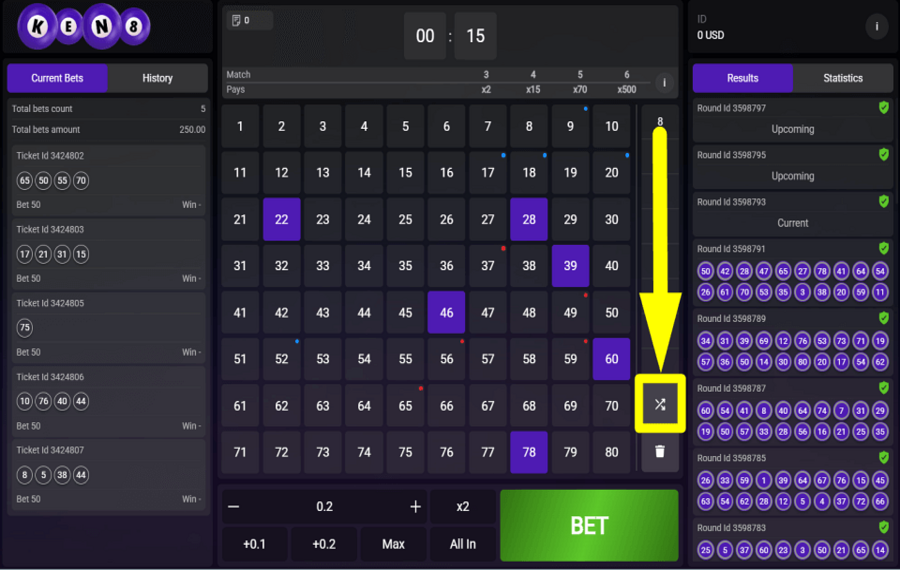Click the shuffle random pick icon

point(660,404)
